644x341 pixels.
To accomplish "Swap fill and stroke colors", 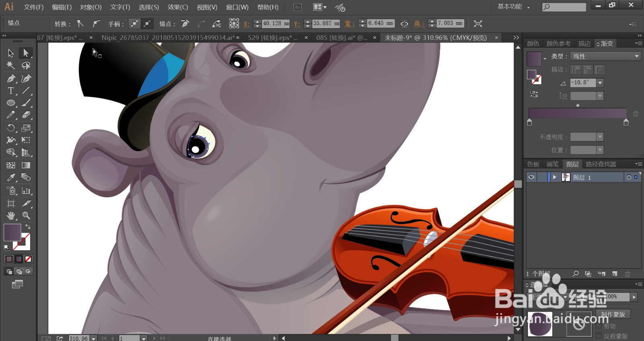I will click(28, 227).
